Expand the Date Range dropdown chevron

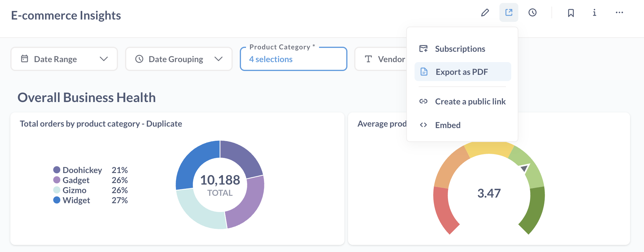pos(103,59)
